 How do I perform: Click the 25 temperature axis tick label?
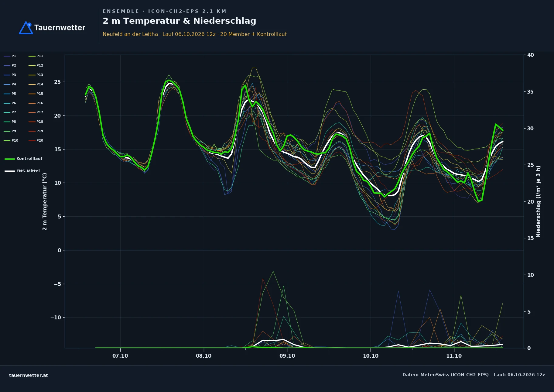click(x=57, y=82)
